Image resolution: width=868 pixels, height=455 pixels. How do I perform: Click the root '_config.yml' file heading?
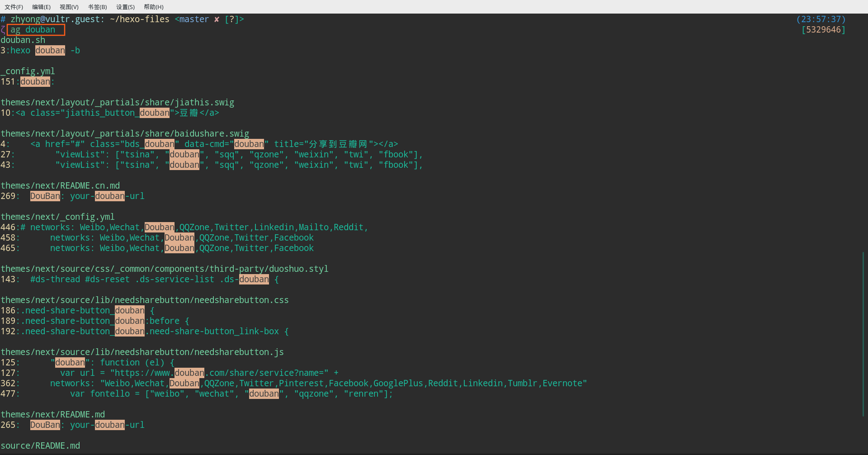28,71
